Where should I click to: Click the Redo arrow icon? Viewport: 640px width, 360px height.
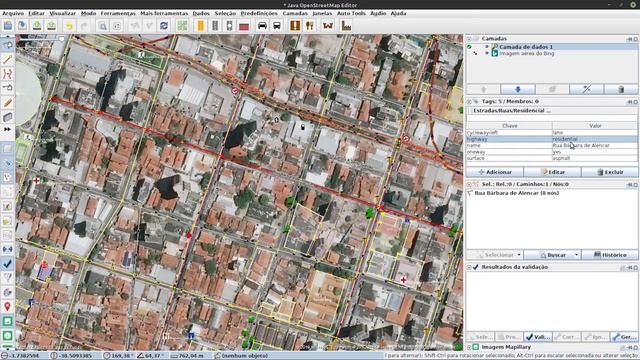84,26
